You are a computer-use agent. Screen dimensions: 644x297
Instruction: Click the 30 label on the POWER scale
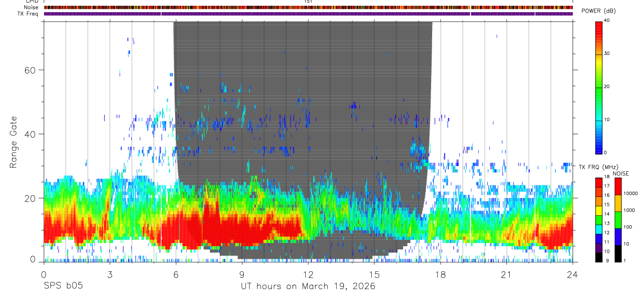[x=607, y=53]
